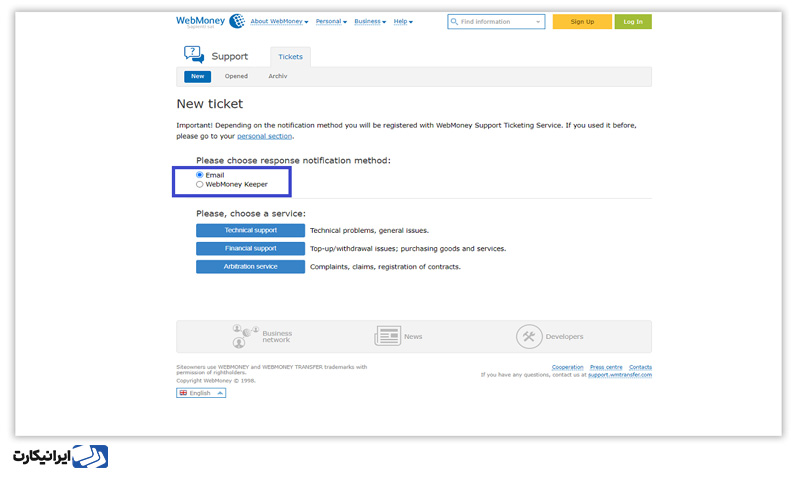
Task: Click the News newspaper icon
Action: [388, 336]
